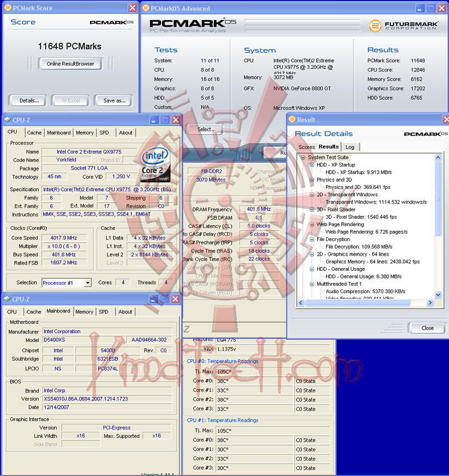Minimize the PCMark05 Advanced window
The height and width of the screenshot is (476, 449).
(420, 8)
